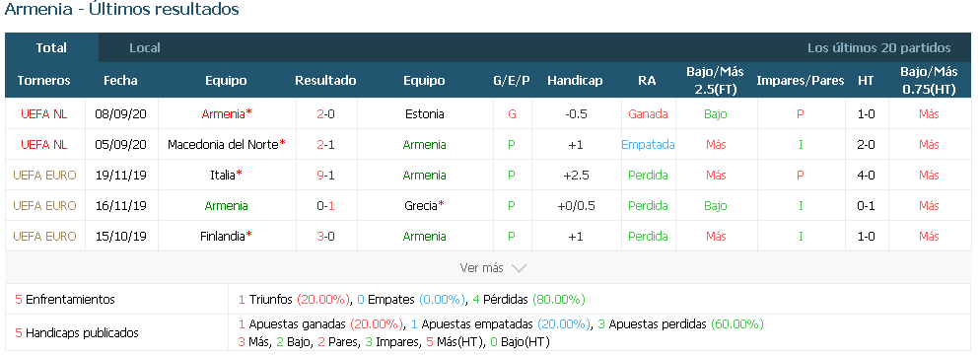Click UEFA NL tournament on 08/09/20 row
The width and height of the screenshot is (980, 356).
tap(43, 113)
